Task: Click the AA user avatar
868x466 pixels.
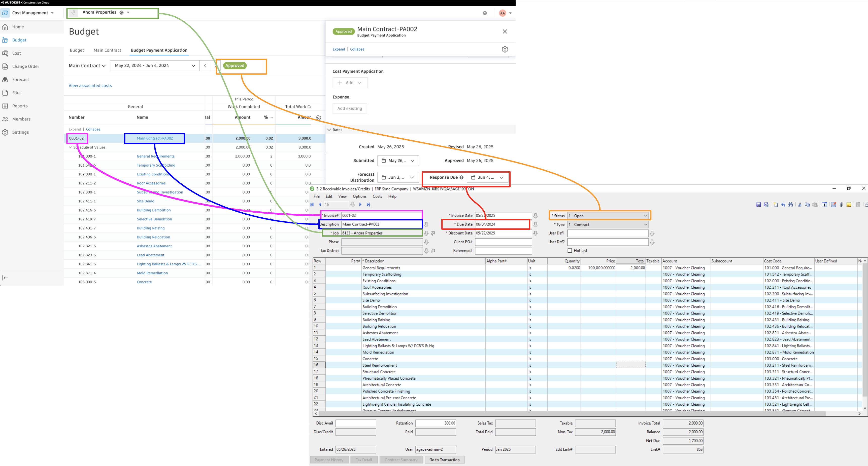Action: click(x=503, y=13)
